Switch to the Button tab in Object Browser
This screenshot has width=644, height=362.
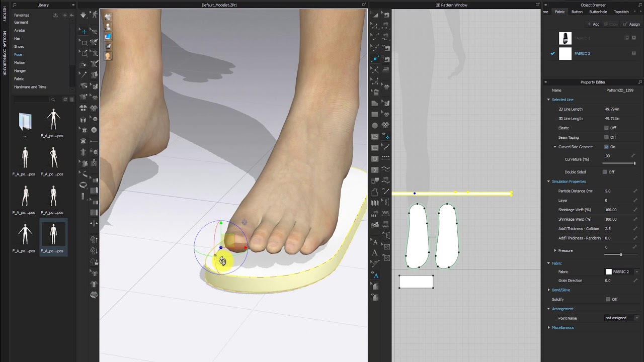577,12
